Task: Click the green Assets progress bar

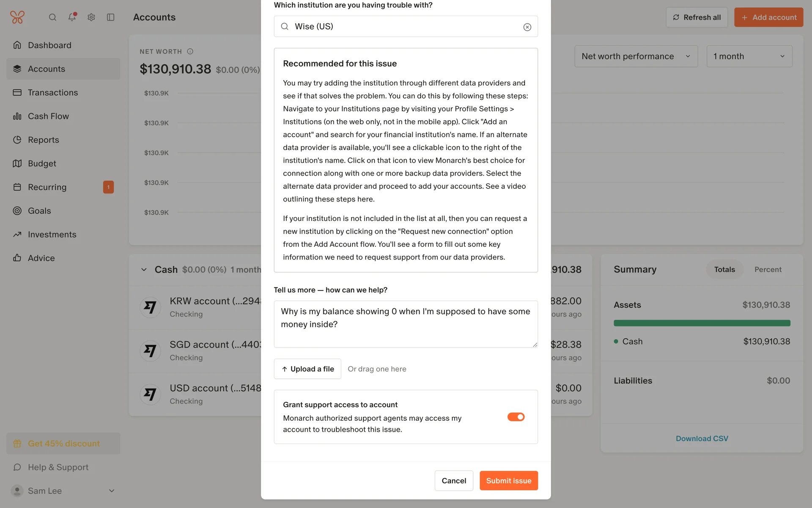Action: (x=702, y=323)
